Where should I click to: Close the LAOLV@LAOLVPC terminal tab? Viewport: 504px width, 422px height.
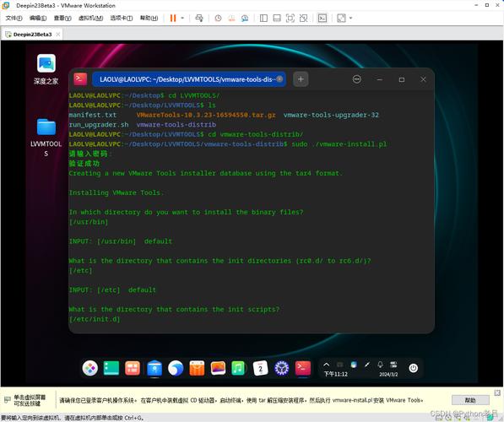pos(279,79)
